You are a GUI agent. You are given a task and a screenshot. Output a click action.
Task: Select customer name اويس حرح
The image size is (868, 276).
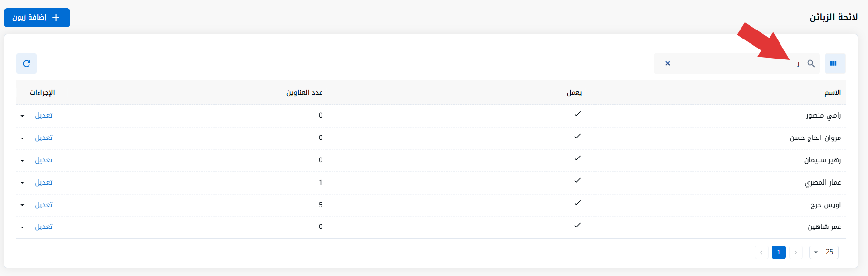[x=826, y=205]
